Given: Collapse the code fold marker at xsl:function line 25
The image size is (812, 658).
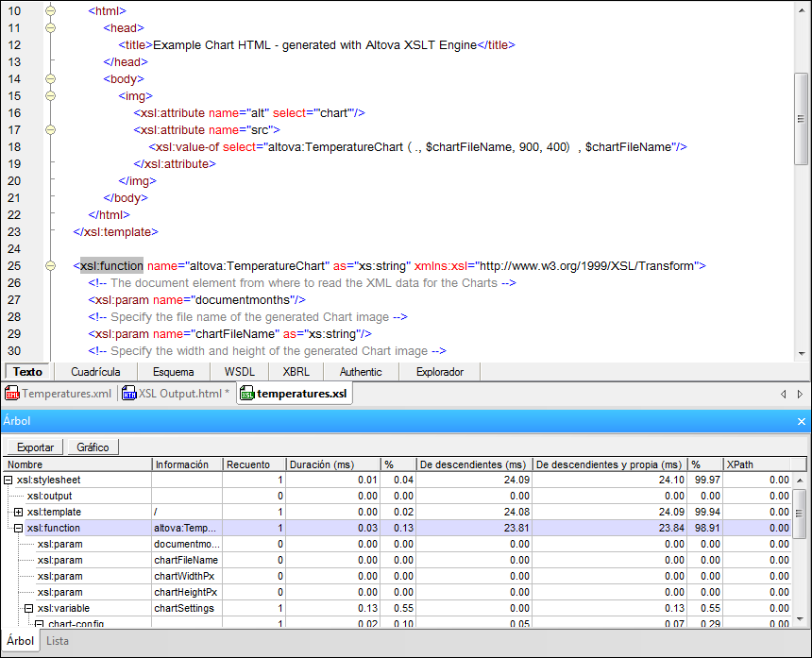Looking at the screenshot, I should coord(50,265).
